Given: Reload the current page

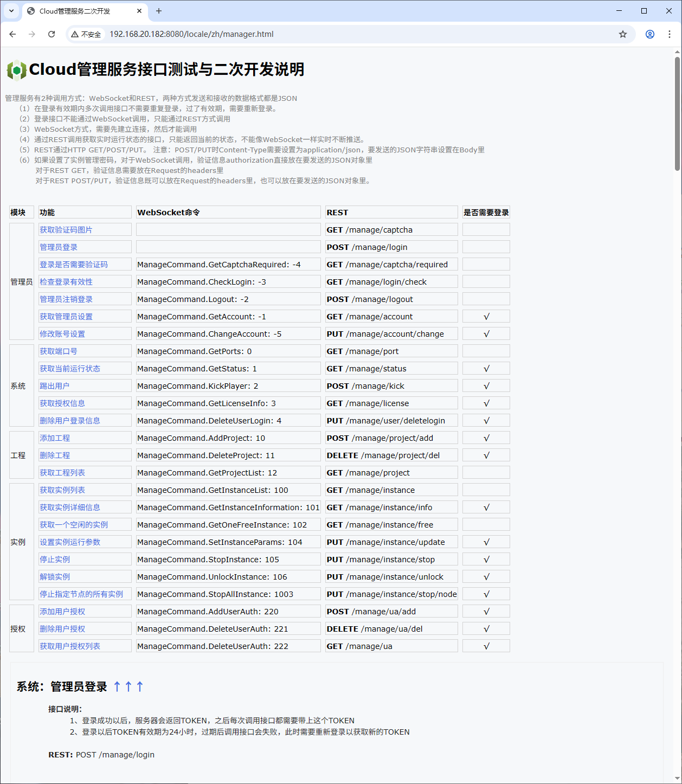Looking at the screenshot, I should 52,34.
